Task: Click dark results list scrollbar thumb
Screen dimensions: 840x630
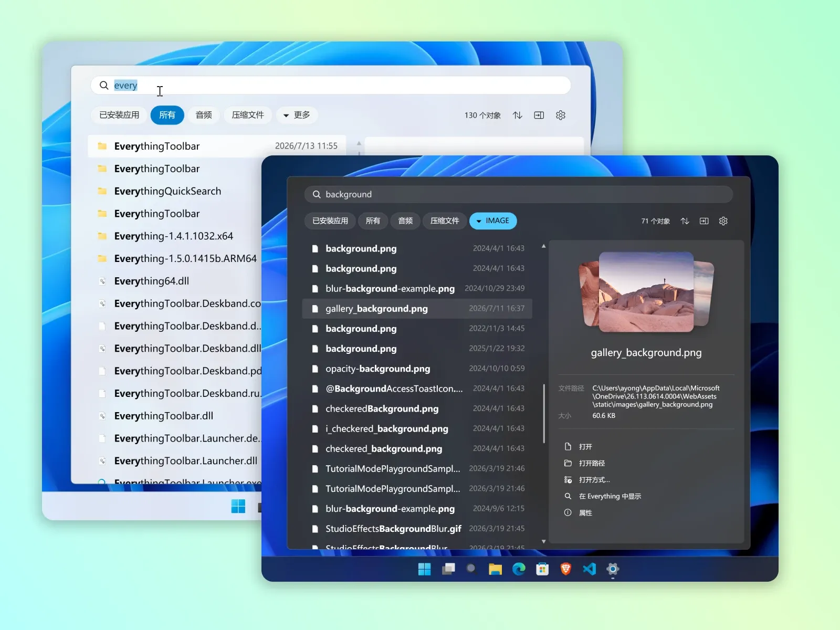Action: click(x=544, y=414)
